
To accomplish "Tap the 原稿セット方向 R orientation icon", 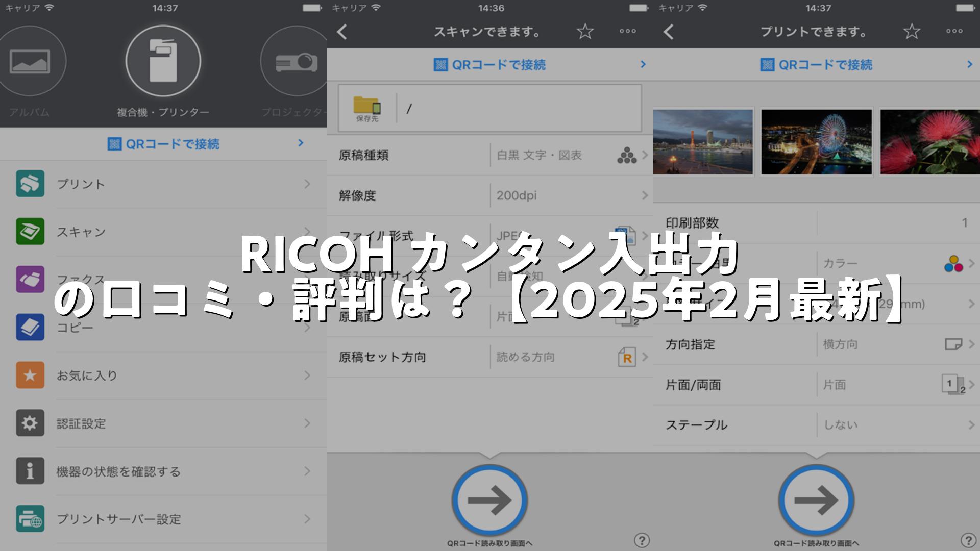I will (x=627, y=357).
